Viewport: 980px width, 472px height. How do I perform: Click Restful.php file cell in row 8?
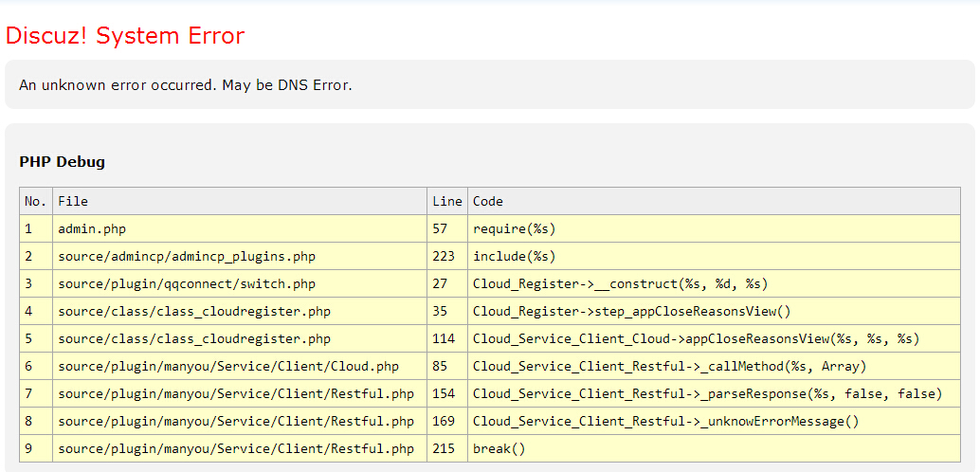pos(240,422)
